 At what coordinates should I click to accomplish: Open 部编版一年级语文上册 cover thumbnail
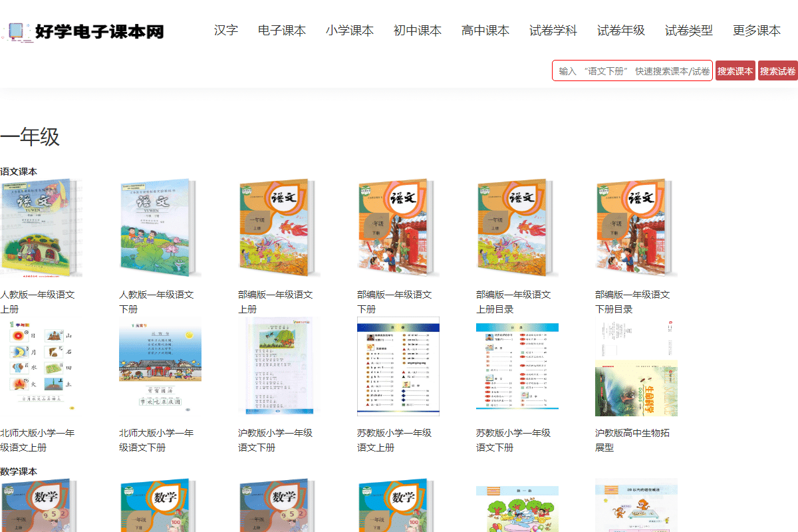[x=279, y=227]
